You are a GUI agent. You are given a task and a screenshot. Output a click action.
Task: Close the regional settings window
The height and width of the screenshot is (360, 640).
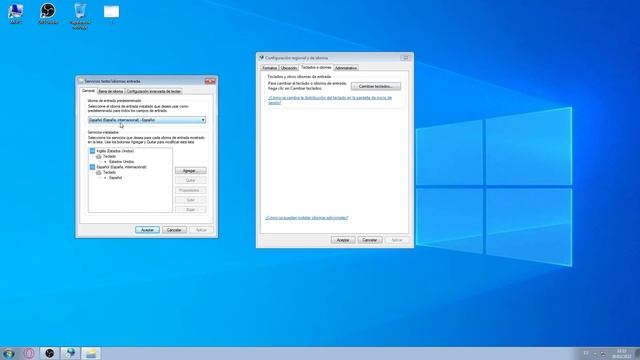click(x=406, y=58)
